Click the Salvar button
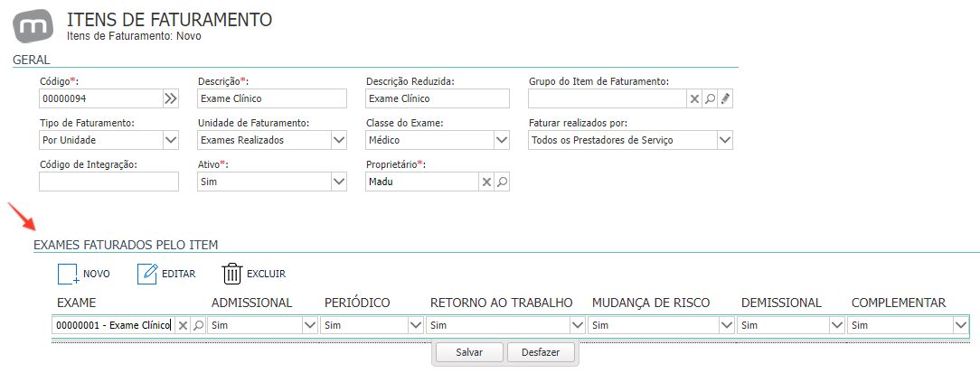 pyautogui.click(x=469, y=352)
